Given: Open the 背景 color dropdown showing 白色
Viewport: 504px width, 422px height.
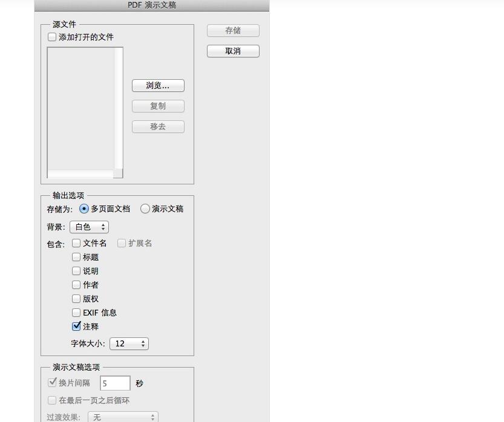Looking at the screenshot, I should 89,227.
